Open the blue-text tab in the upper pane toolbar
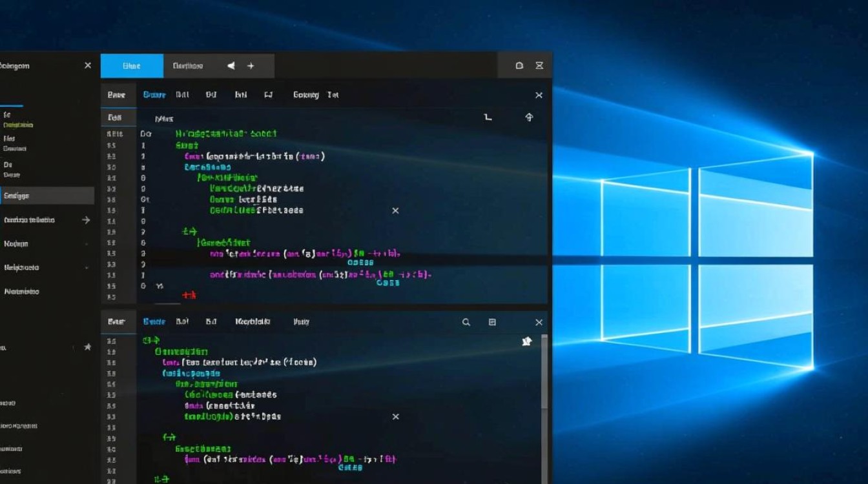Viewport: 868px width, 484px height. (154, 95)
